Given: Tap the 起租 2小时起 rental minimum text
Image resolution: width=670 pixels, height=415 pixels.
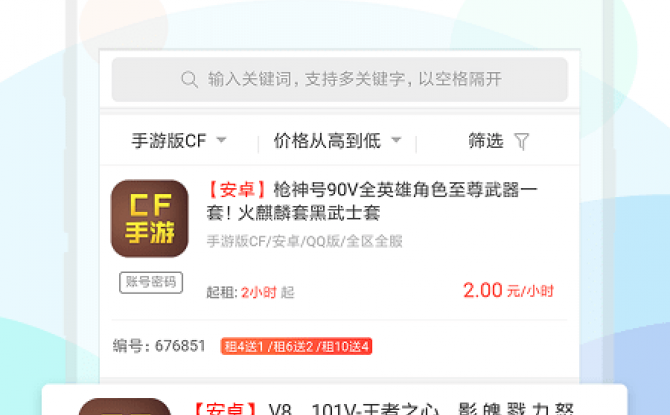Looking at the screenshot, I should click(x=250, y=292).
